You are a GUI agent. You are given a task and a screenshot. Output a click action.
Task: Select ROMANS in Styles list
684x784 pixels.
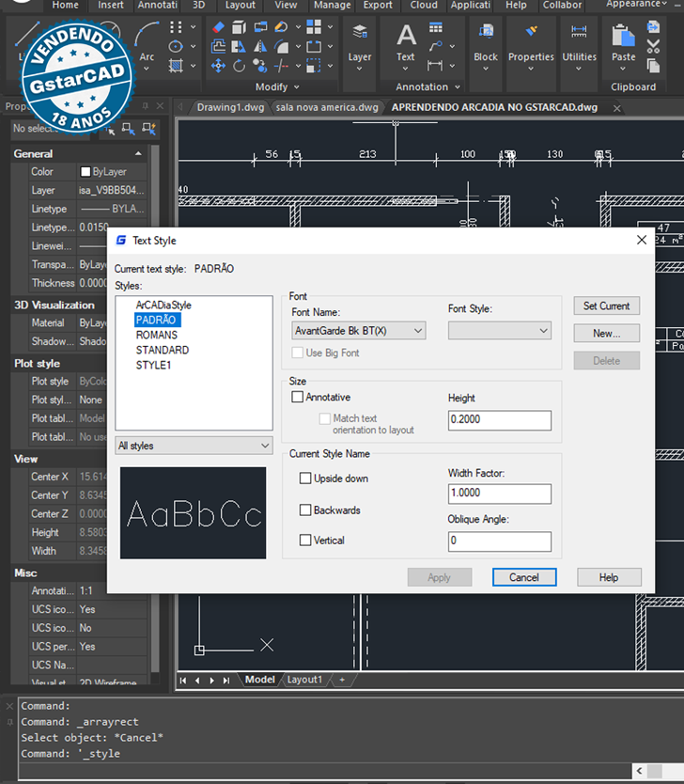coord(157,335)
